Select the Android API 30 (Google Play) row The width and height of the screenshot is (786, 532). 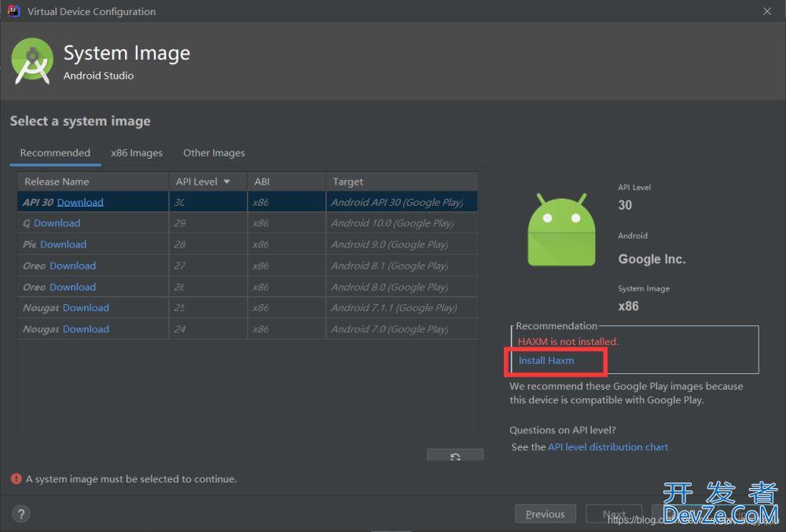[248, 202]
